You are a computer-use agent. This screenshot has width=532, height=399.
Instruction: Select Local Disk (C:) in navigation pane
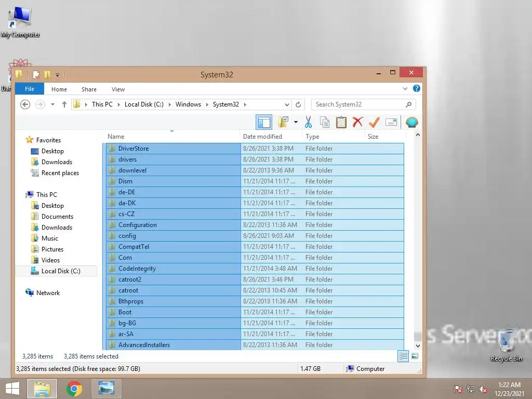click(56, 271)
